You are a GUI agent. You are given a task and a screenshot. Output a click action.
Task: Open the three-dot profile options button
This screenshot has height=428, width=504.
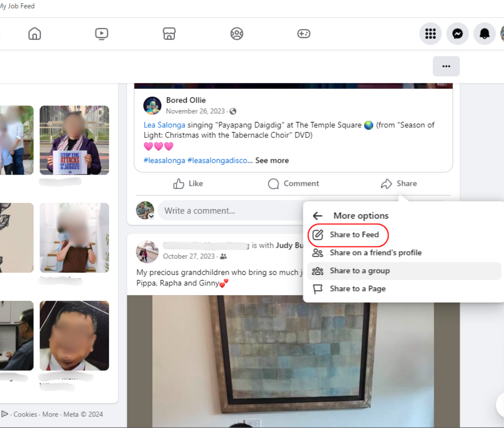pyautogui.click(x=446, y=66)
